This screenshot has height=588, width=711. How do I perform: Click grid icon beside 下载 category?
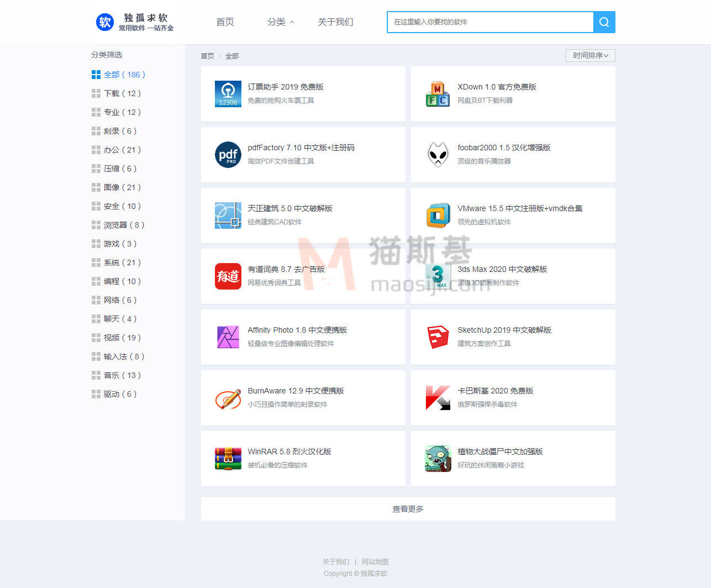tap(96, 93)
